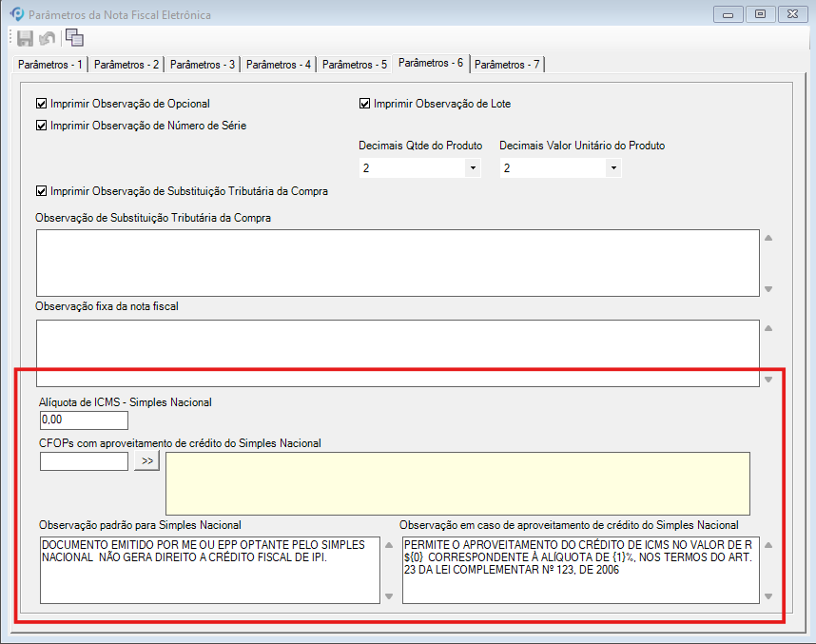
Task: Open Decimais Valor Unitário do Produto dropdown
Action: click(613, 168)
